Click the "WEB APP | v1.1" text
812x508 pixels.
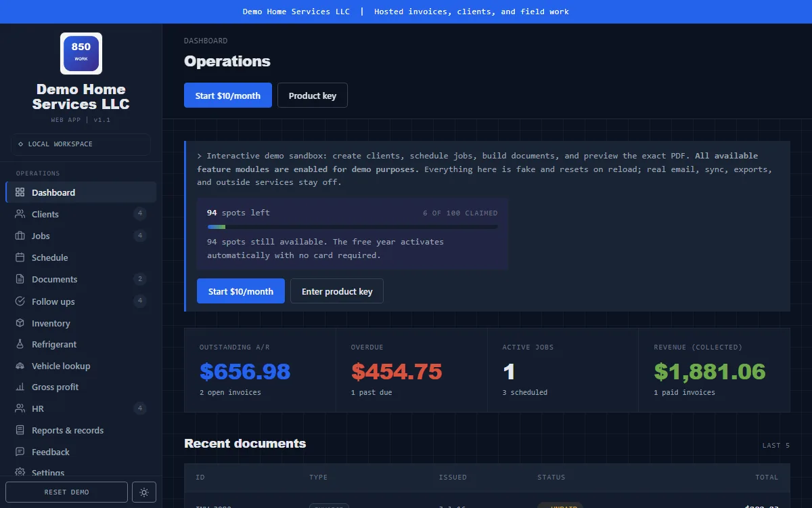(81, 120)
